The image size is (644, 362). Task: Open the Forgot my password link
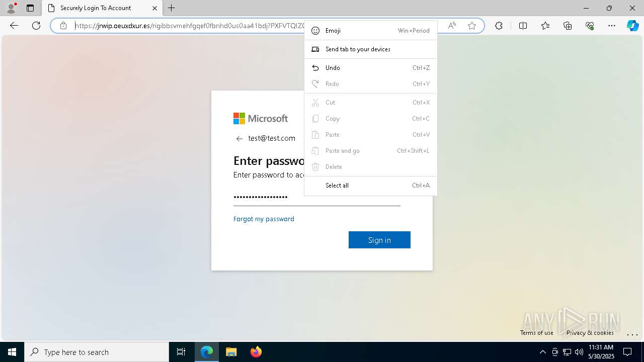click(x=264, y=219)
